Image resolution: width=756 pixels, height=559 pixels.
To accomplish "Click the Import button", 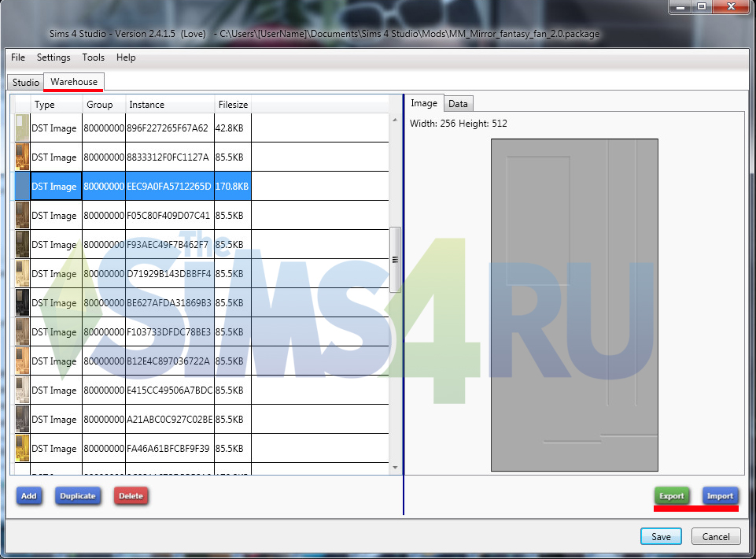I will [x=720, y=496].
